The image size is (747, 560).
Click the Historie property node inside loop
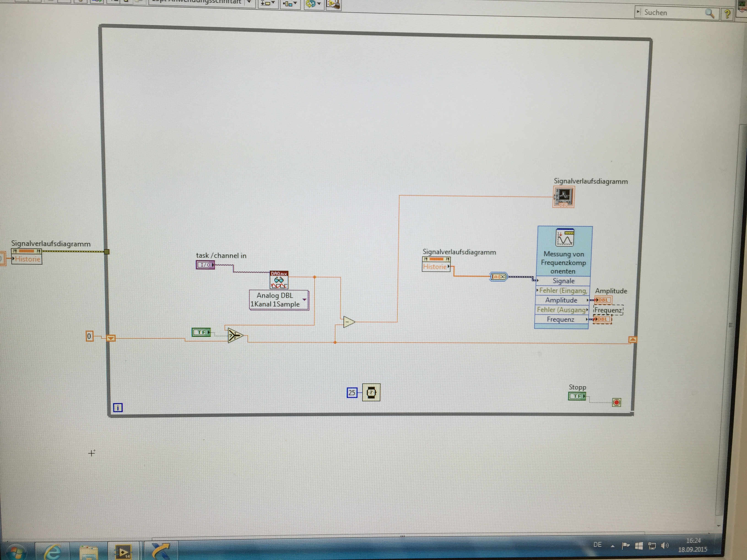coord(436,267)
